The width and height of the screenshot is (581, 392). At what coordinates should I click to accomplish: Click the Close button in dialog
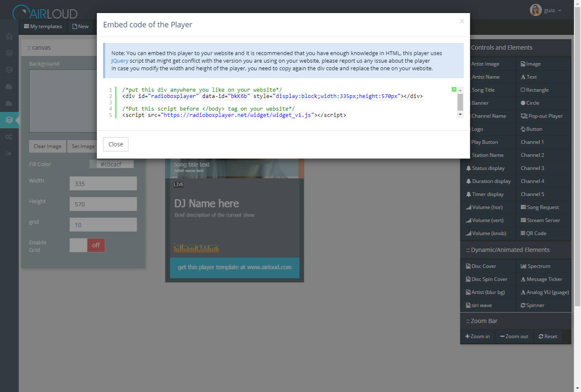coord(116,144)
